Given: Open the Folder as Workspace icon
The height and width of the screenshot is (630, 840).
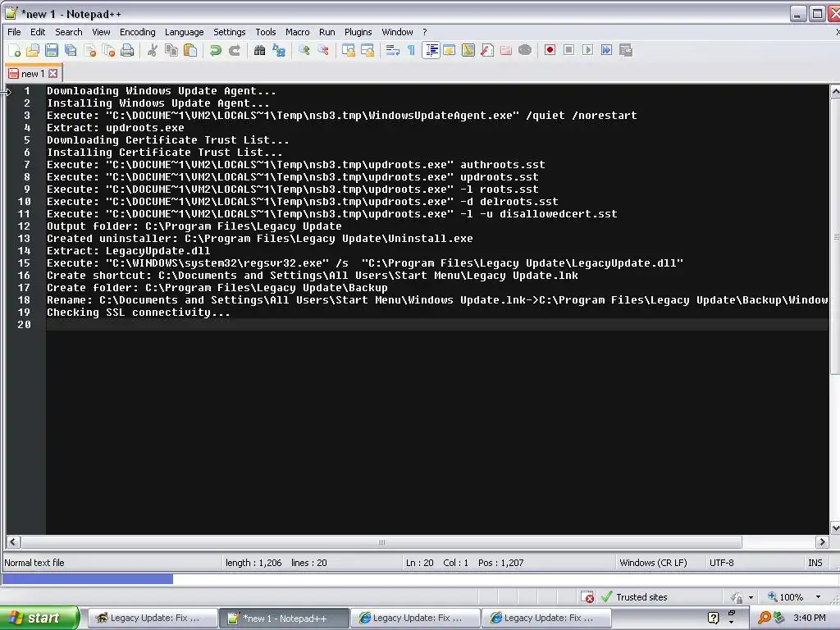Looking at the screenshot, I should (x=506, y=50).
